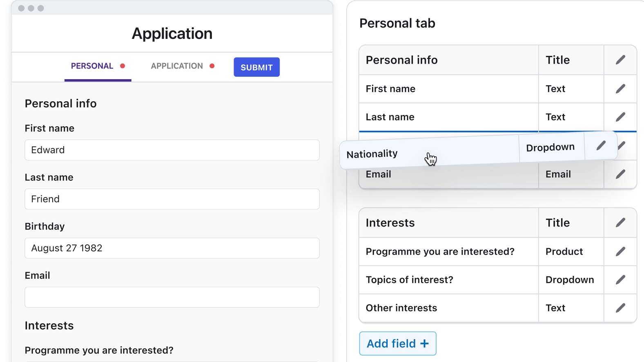
Task: Click the Add field button
Action: pyautogui.click(x=397, y=344)
